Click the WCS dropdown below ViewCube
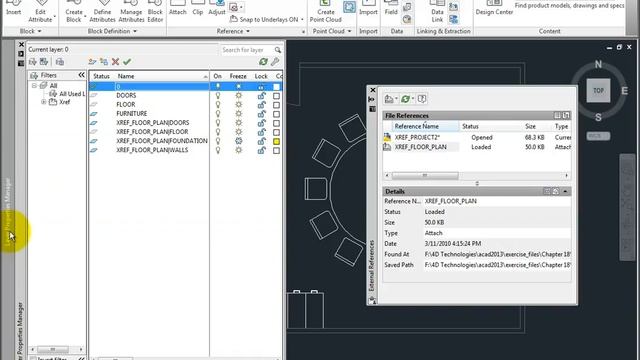 click(x=598, y=136)
